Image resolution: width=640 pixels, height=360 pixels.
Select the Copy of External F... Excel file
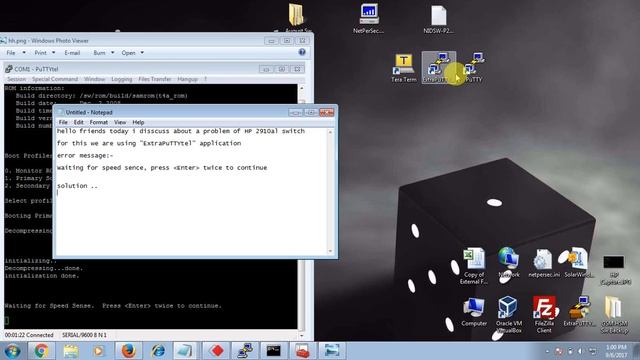473,266
